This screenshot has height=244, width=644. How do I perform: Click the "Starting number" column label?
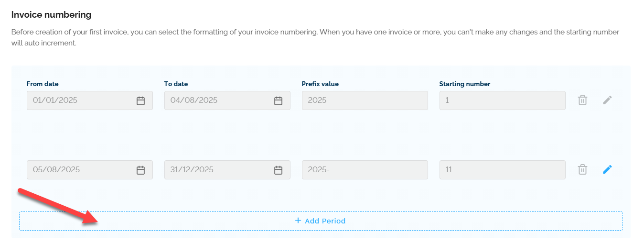[x=464, y=84]
